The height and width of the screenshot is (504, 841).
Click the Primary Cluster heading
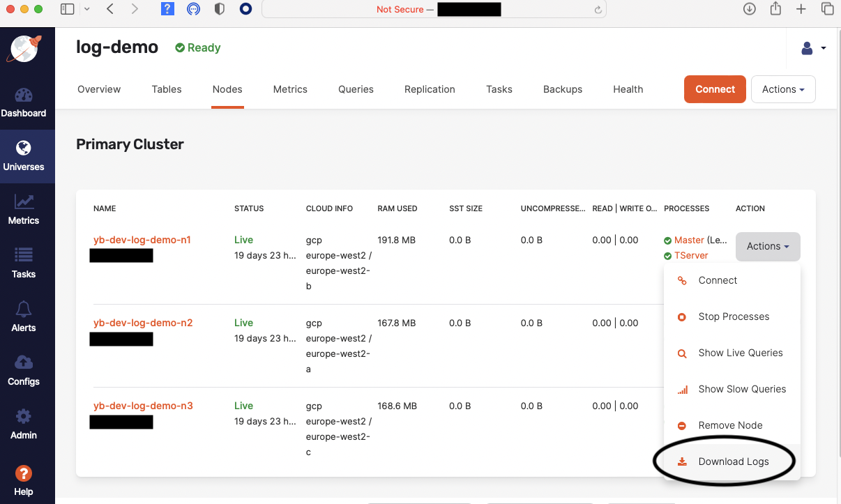coord(130,144)
